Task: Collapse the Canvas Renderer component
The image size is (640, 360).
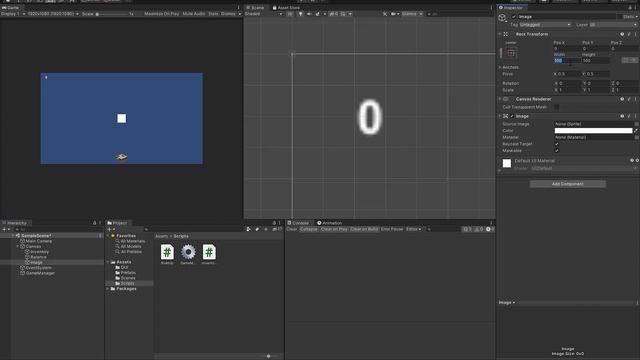Action: coord(500,99)
